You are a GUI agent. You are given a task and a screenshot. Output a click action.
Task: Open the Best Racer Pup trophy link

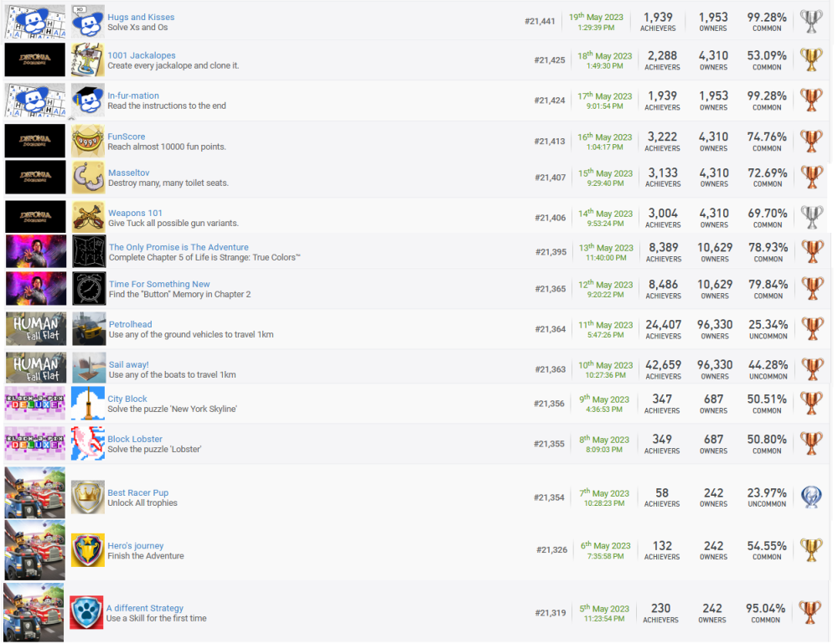[137, 493]
